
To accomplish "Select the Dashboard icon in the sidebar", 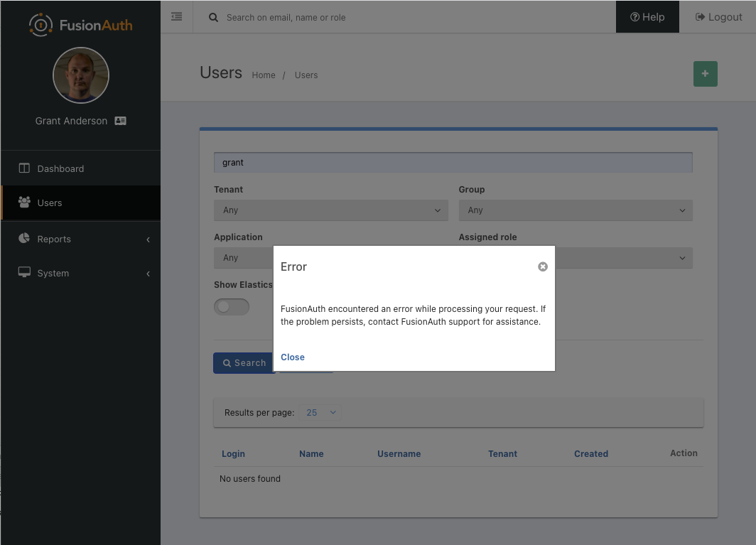I will pos(23,168).
